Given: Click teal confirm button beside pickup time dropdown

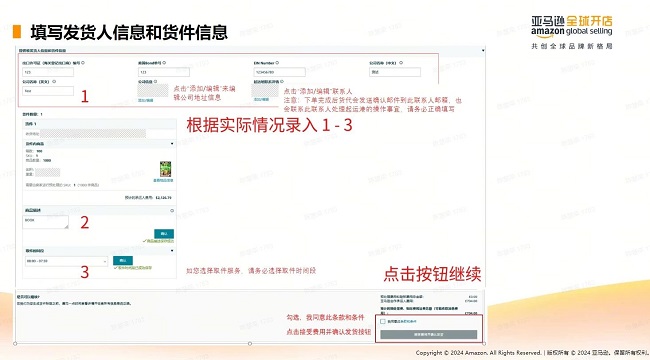Looking at the screenshot, I should tap(123, 260).
